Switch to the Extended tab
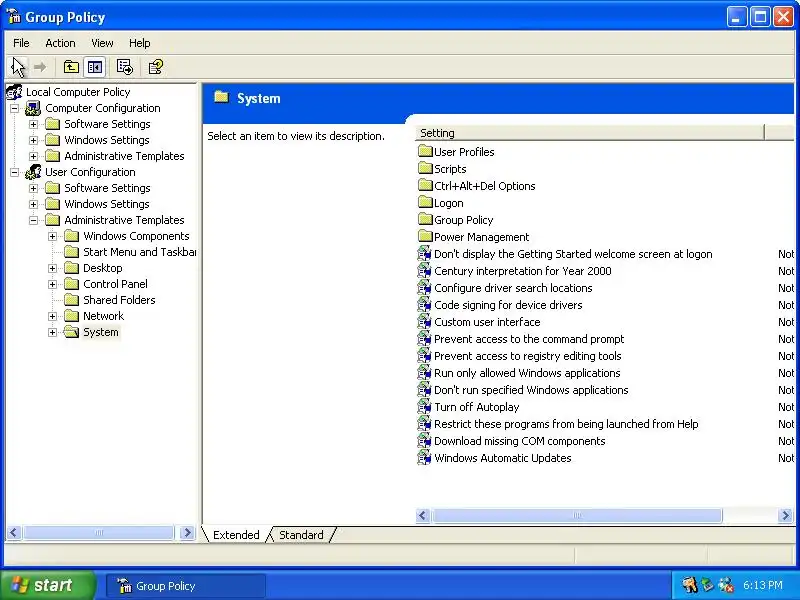This screenshot has height=600, width=800. [x=236, y=535]
